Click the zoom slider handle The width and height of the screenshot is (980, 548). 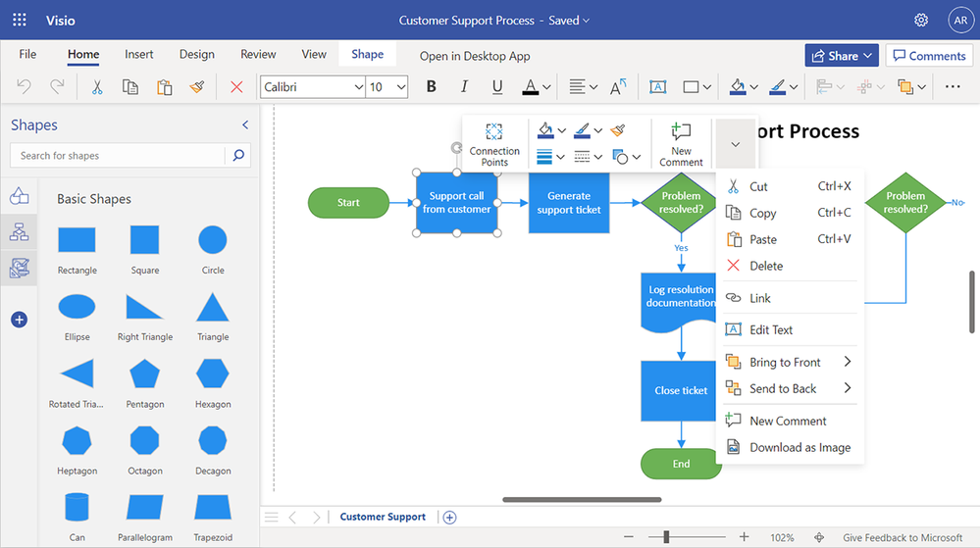click(x=666, y=537)
